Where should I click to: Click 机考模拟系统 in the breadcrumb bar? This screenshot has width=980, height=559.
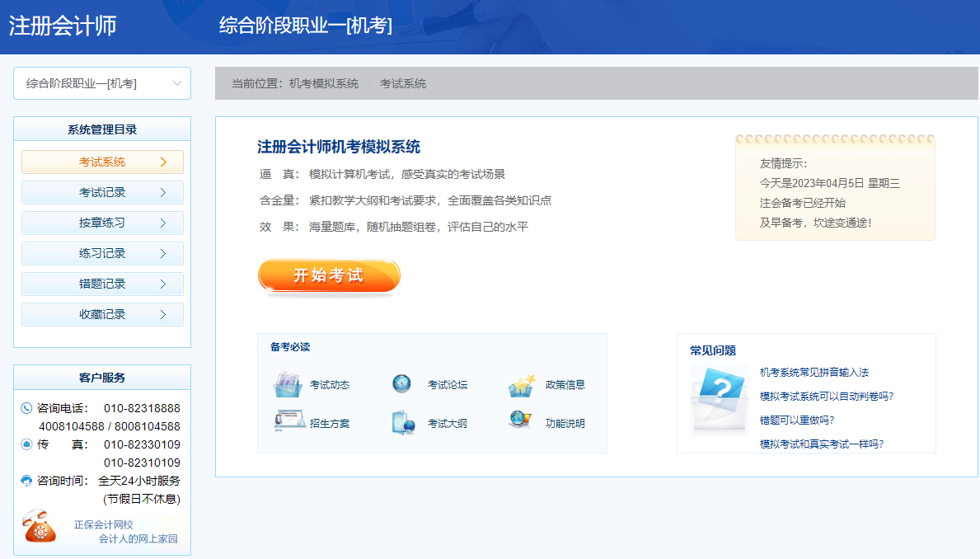click(323, 83)
